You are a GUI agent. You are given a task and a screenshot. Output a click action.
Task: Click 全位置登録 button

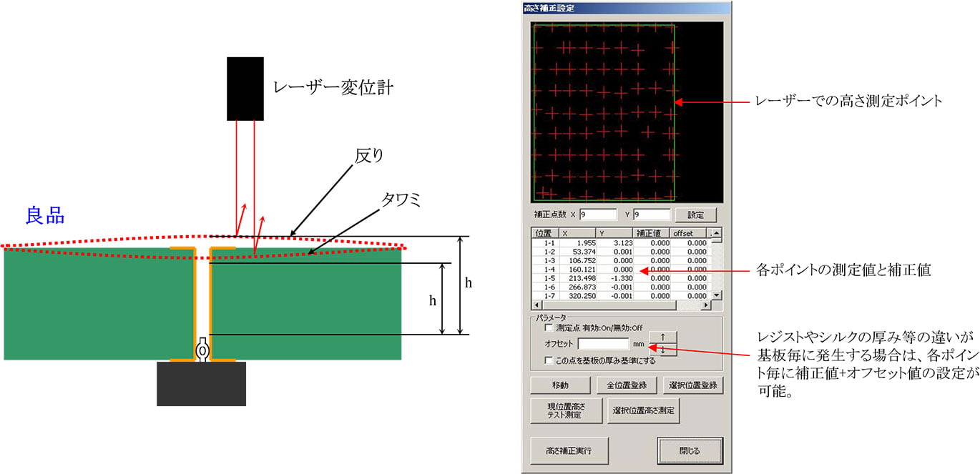(x=627, y=385)
